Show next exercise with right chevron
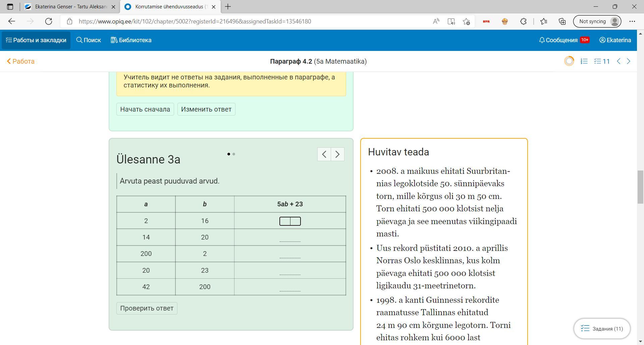 [337, 154]
